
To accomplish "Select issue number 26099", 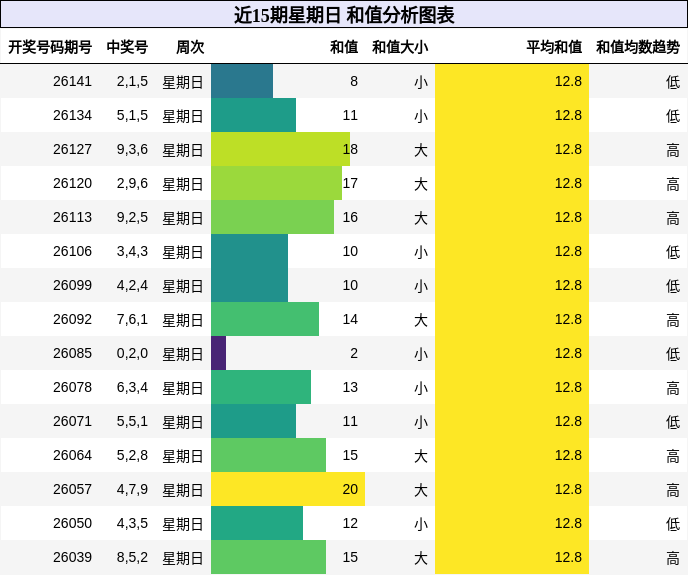I will point(72,285).
